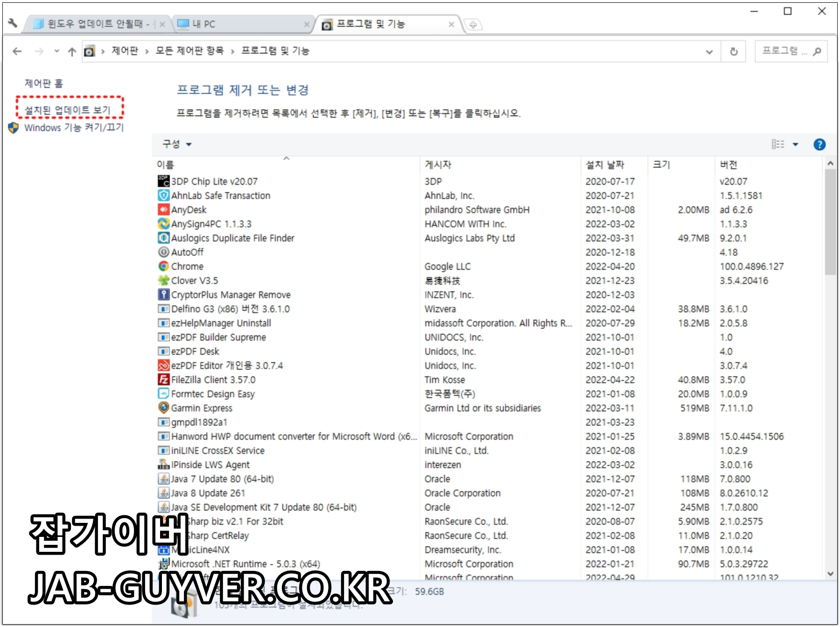Select the 프로그램 및 기능 tab
Viewport: 840px width, 627px height.
point(387,24)
